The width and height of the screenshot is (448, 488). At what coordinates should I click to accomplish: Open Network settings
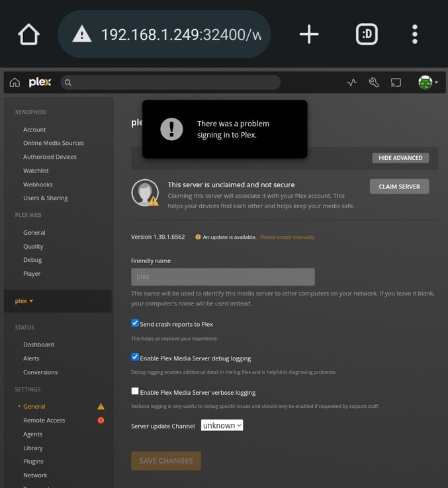35,475
